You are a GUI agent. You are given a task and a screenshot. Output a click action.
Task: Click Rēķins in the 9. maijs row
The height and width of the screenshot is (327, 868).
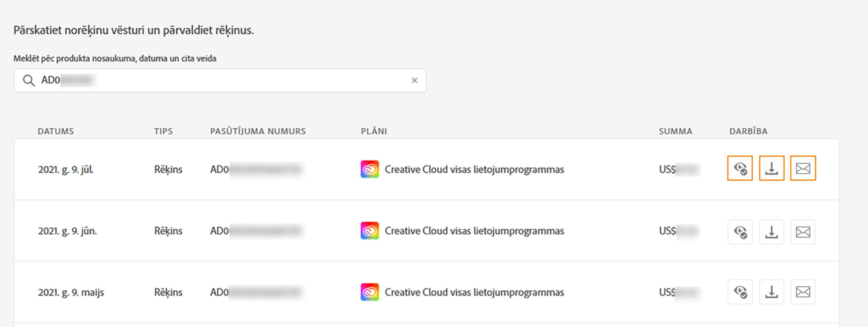click(168, 293)
